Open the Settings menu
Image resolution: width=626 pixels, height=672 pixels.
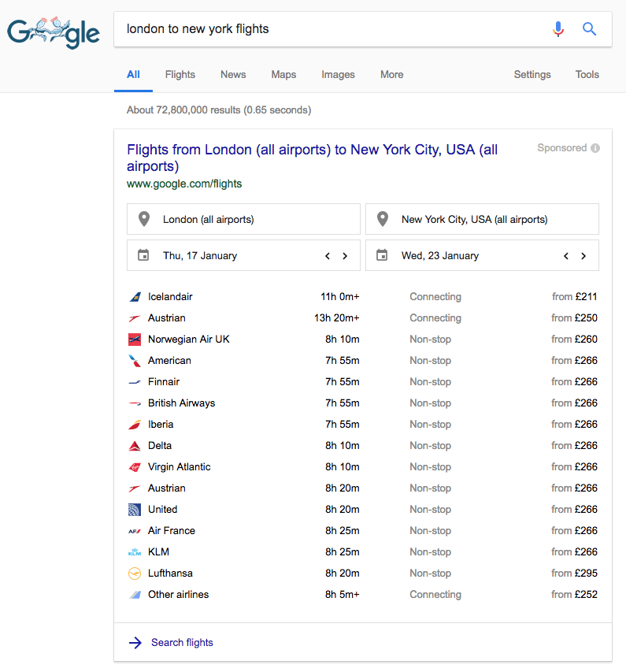[x=532, y=75]
